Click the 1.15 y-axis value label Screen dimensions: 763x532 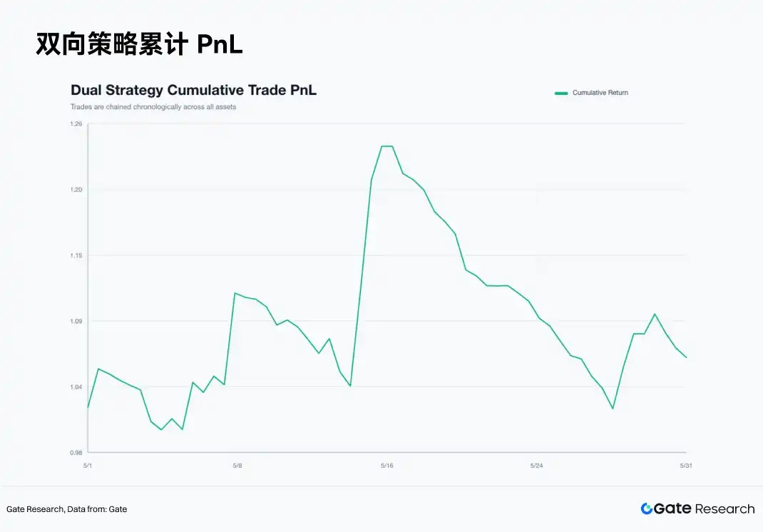(x=76, y=255)
